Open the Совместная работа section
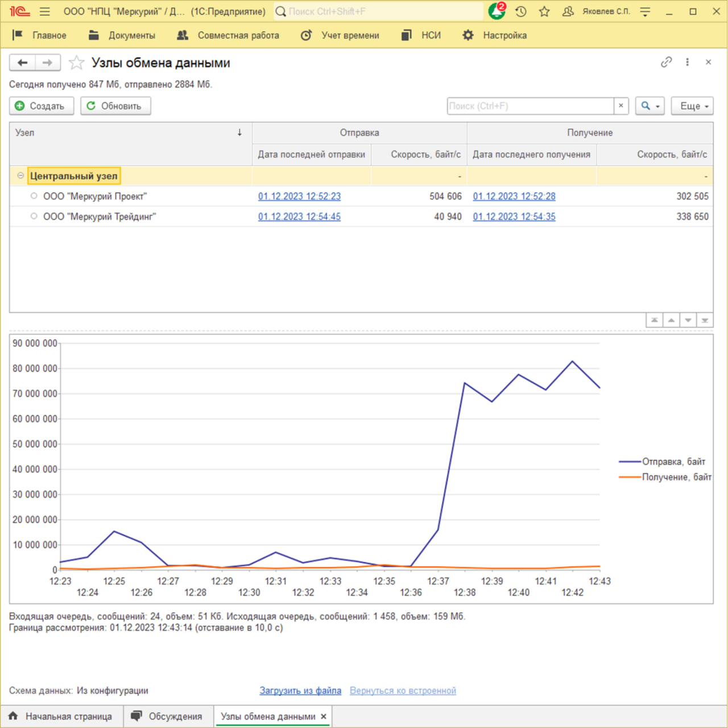The width and height of the screenshot is (728, 728). click(228, 35)
